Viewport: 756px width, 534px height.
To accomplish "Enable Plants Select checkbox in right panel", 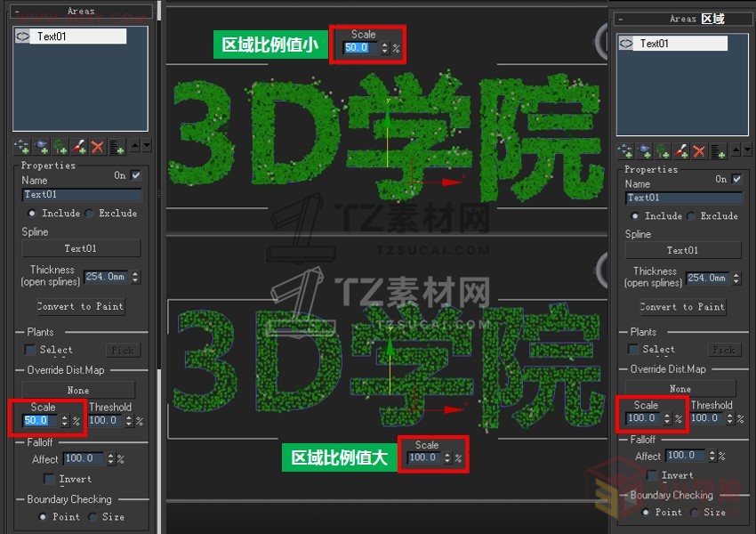I will coord(633,349).
